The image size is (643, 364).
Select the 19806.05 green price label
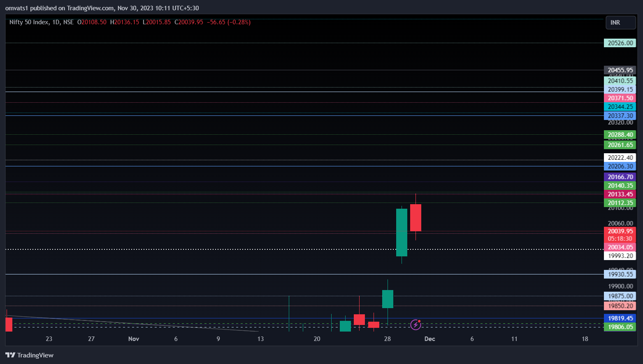(x=620, y=327)
